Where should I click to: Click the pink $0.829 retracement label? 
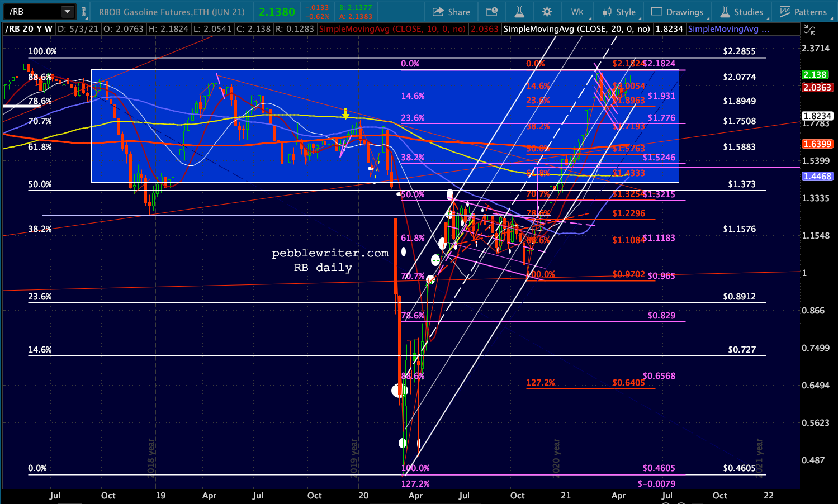coord(661,316)
